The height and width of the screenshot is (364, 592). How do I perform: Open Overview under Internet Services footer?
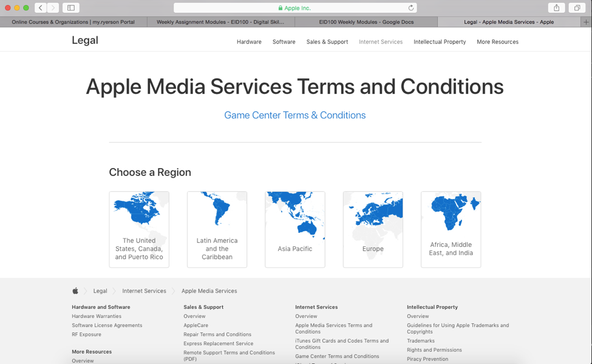306,316
